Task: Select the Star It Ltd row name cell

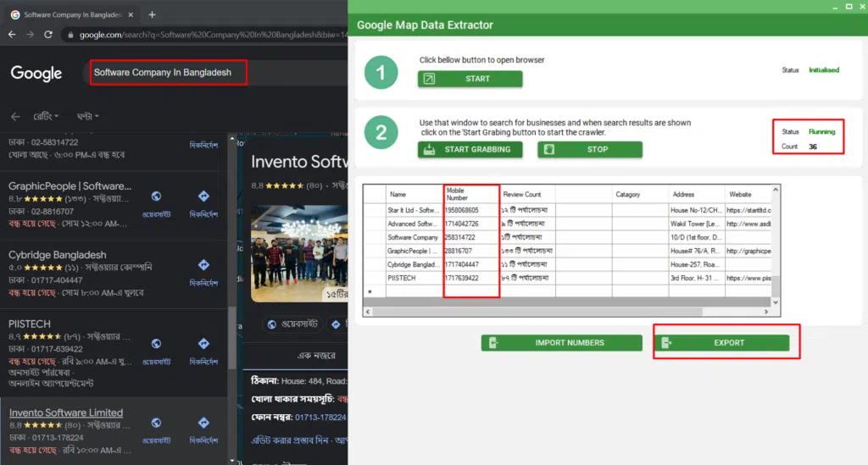Action: [x=414, y=210]
